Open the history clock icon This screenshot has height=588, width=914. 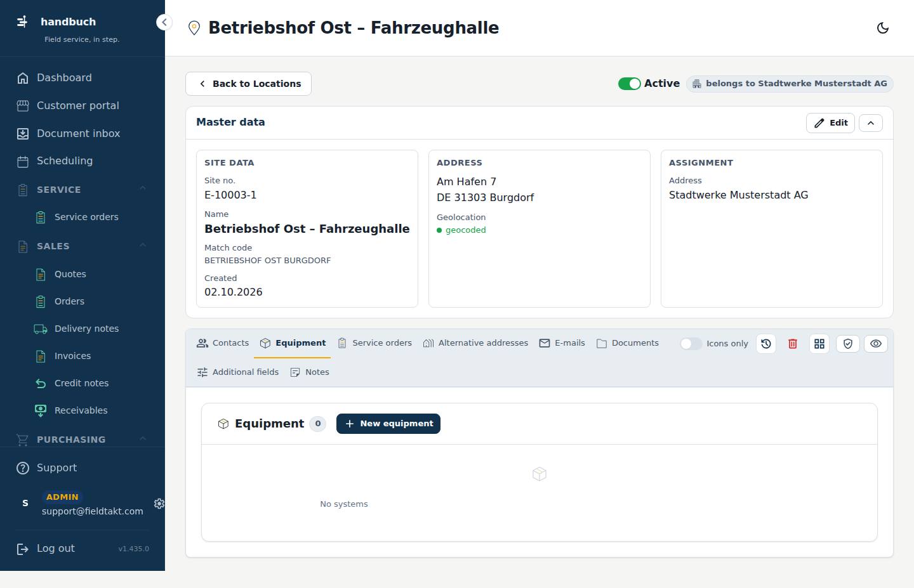[766, 344]
